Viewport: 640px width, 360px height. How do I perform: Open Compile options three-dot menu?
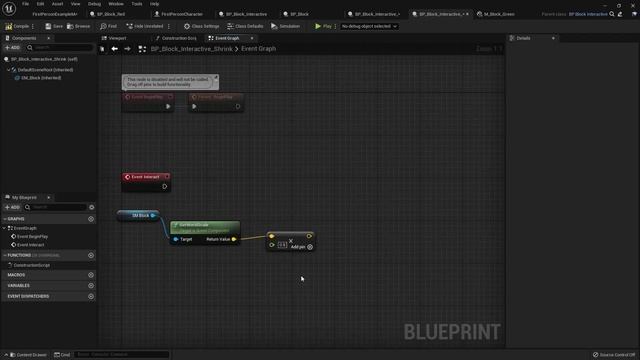coord(33,26)
